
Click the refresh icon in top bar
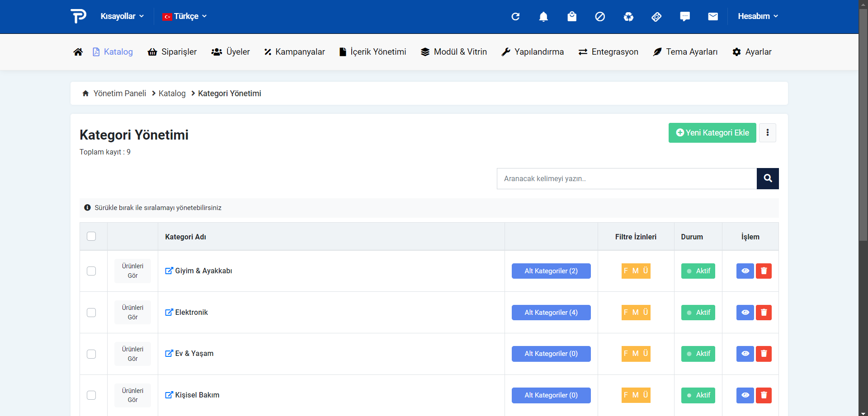515,17
